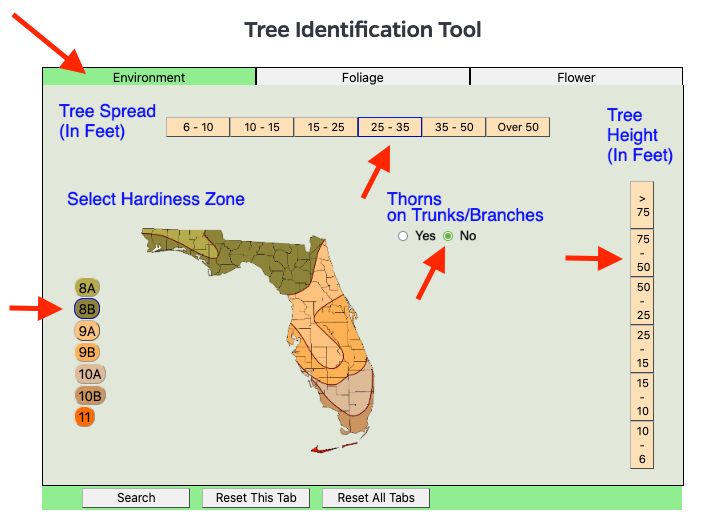Select tree height over 75 feet
Screen dimensions: 727x528
pos(641,205)
